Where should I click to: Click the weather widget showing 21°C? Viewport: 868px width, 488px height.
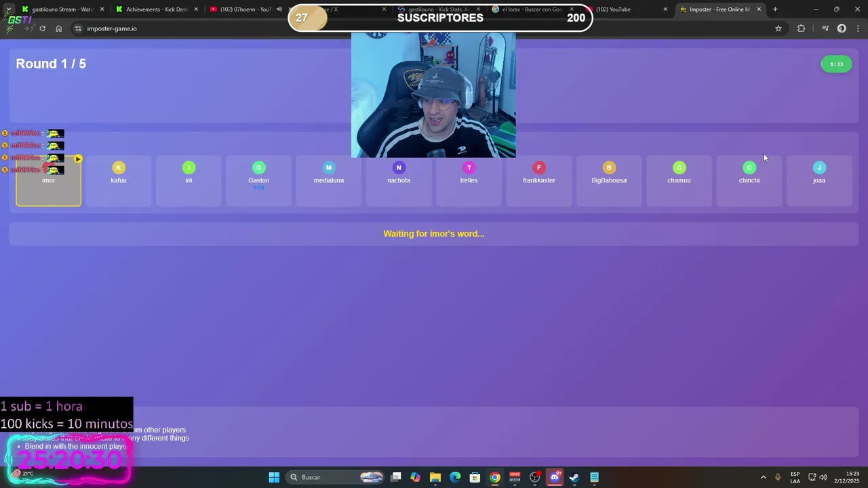point(24,473)
